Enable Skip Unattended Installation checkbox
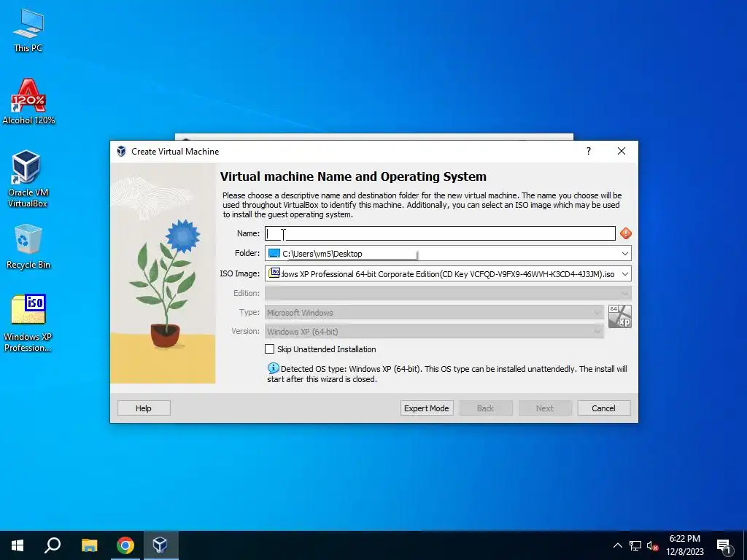Screen dimensions: 747x560 click(x=270, y=349)
